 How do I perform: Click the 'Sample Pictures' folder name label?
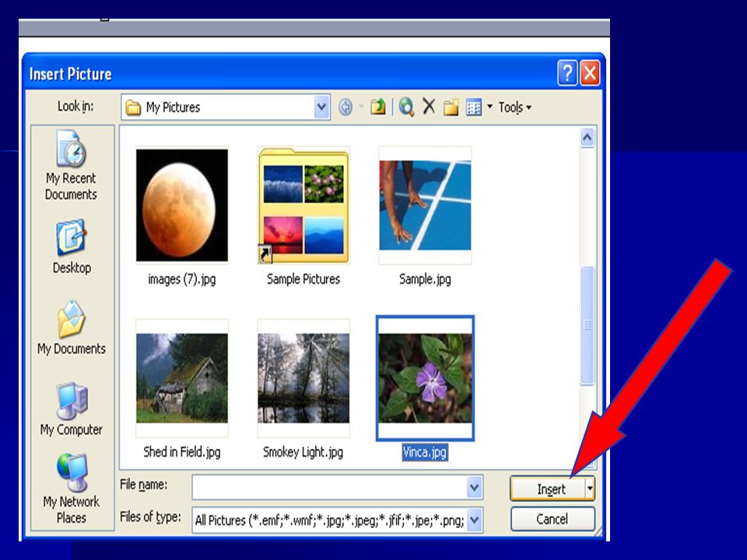303,279
